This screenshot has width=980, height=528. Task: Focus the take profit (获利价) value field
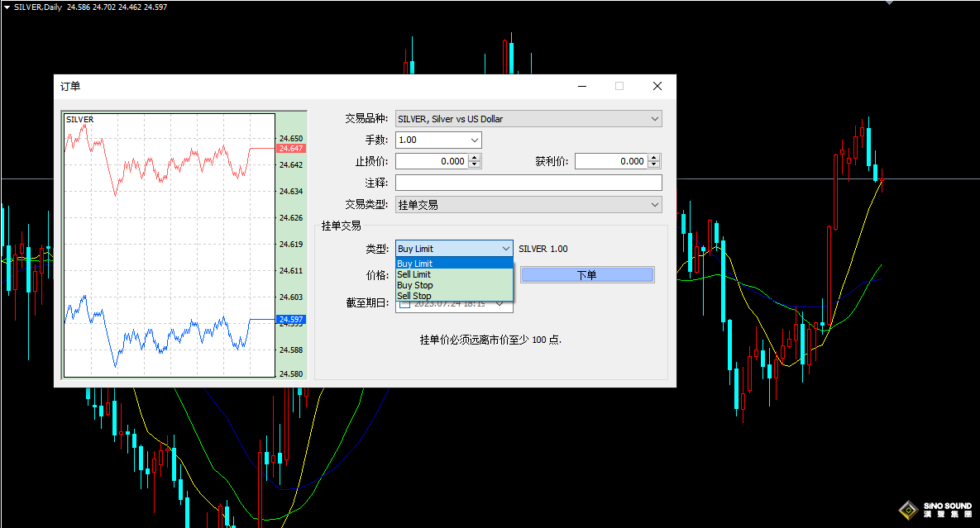[611, 162]
